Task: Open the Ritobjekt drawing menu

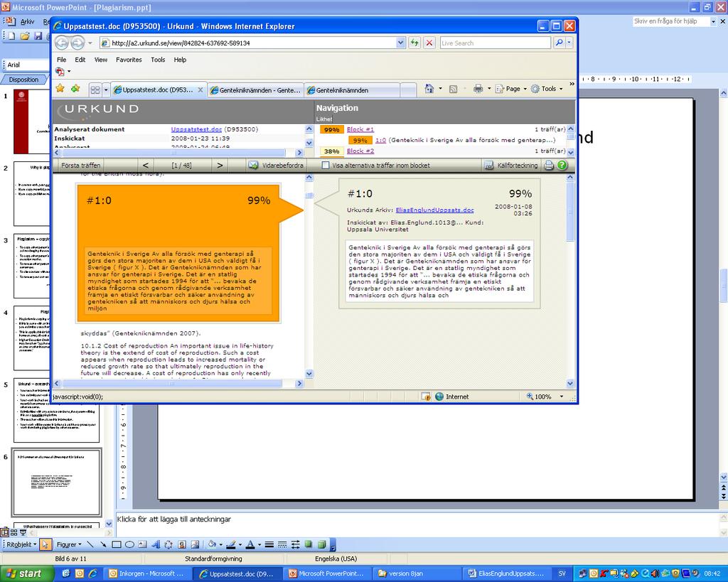Action: 21,544
